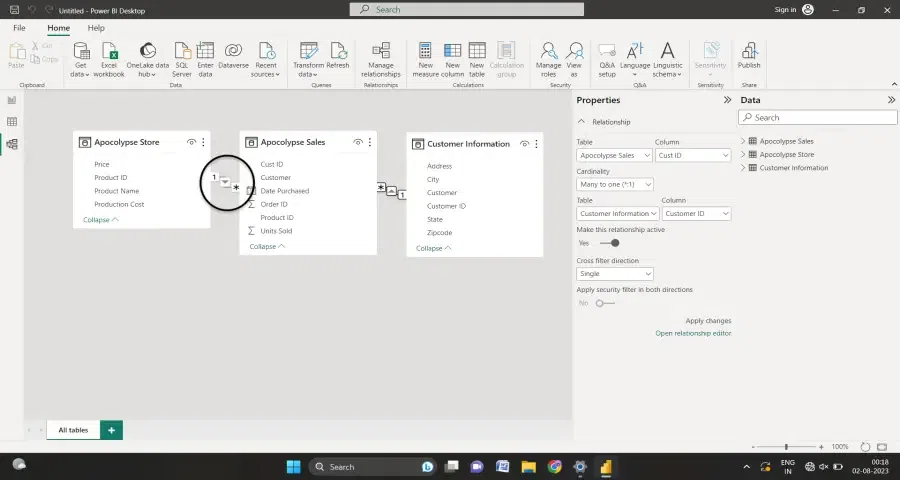Open the Dataverse connector
Image resolution: width=900 pixels, height=480 pixels.
[x=233, y=56]
